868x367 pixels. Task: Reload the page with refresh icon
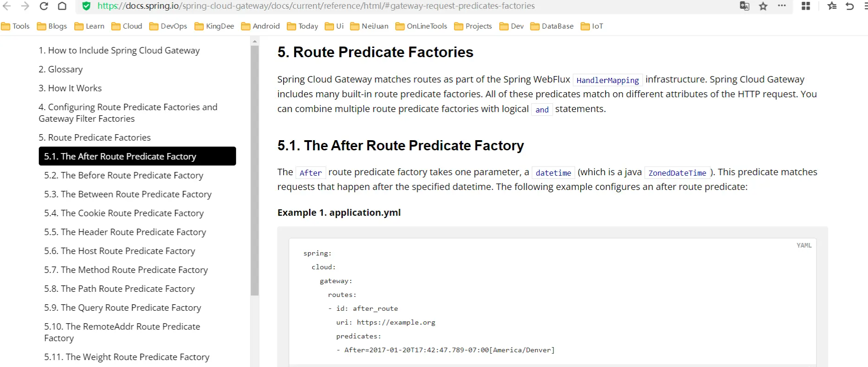coord(44,6)
